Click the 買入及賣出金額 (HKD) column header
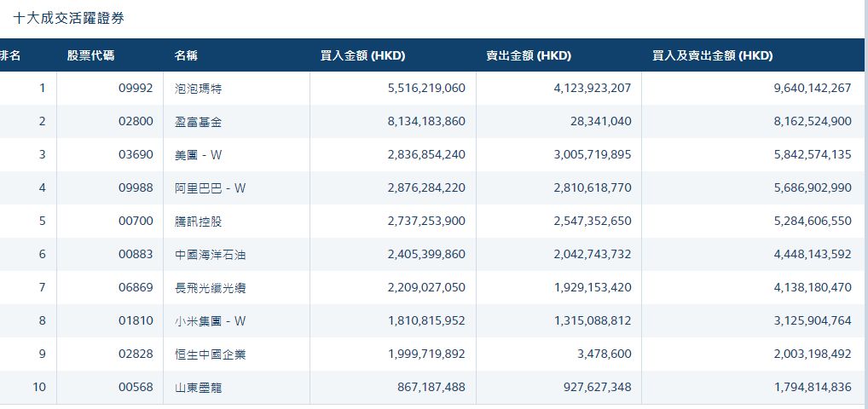 (712, 56)
